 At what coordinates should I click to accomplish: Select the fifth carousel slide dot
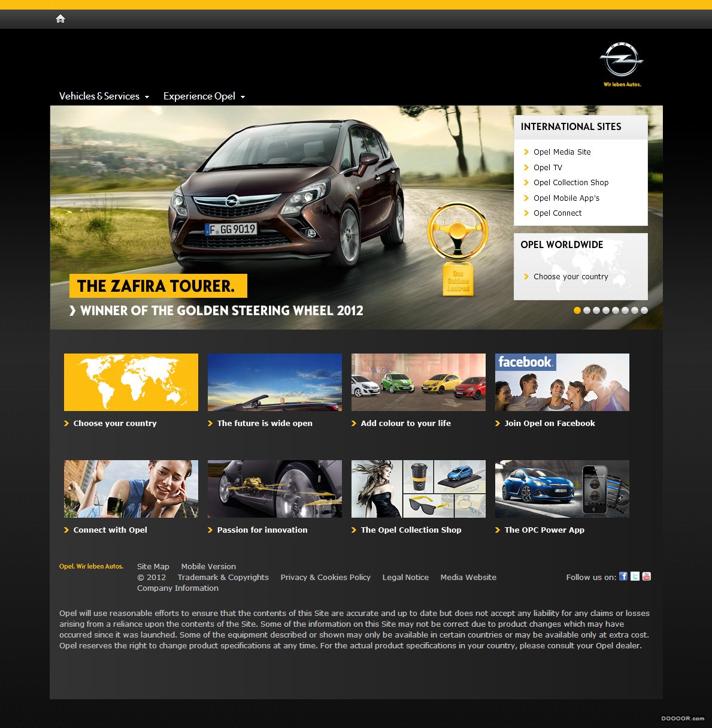click(616, 310)
